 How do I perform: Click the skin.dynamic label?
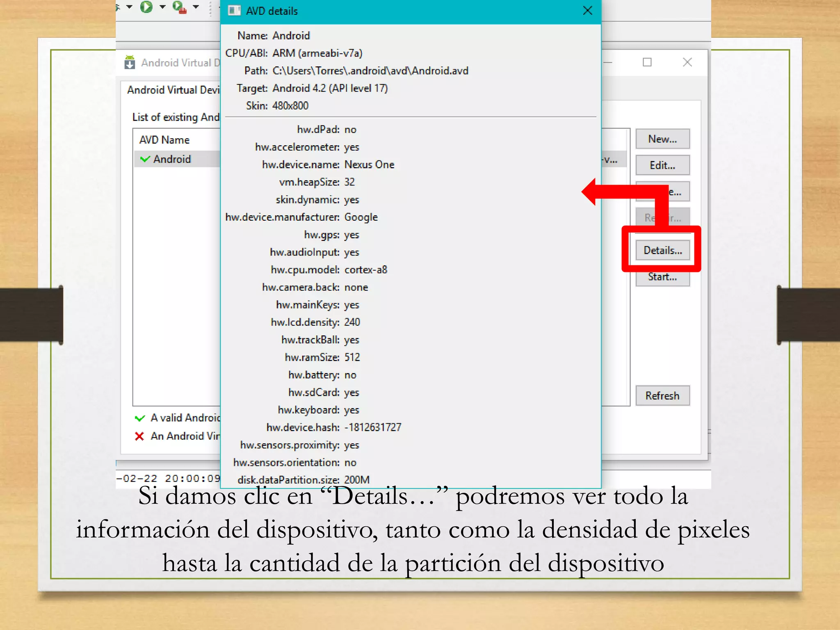coord(308,200)
